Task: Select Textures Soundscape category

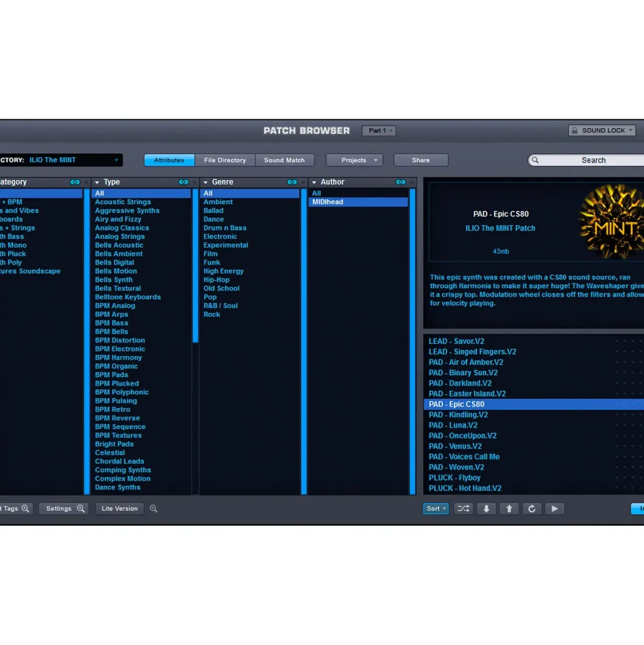Action: click(x=30, y=271)
